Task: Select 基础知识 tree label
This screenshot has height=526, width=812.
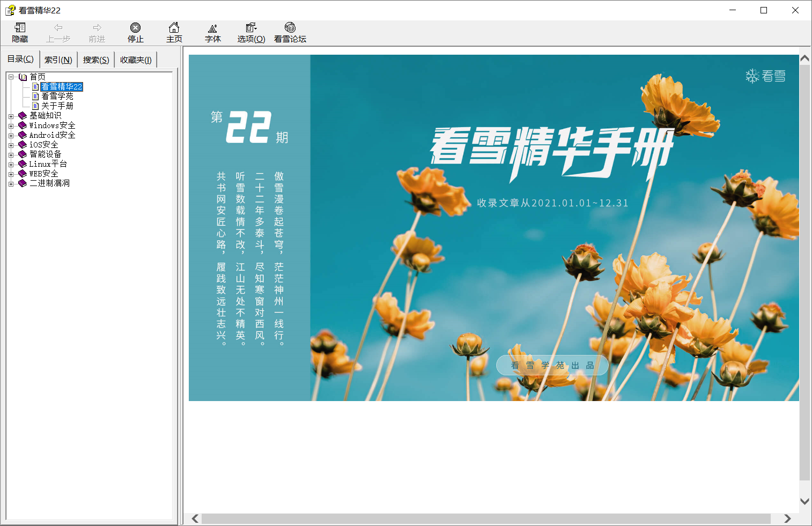Action: click(x=46, y=116)
